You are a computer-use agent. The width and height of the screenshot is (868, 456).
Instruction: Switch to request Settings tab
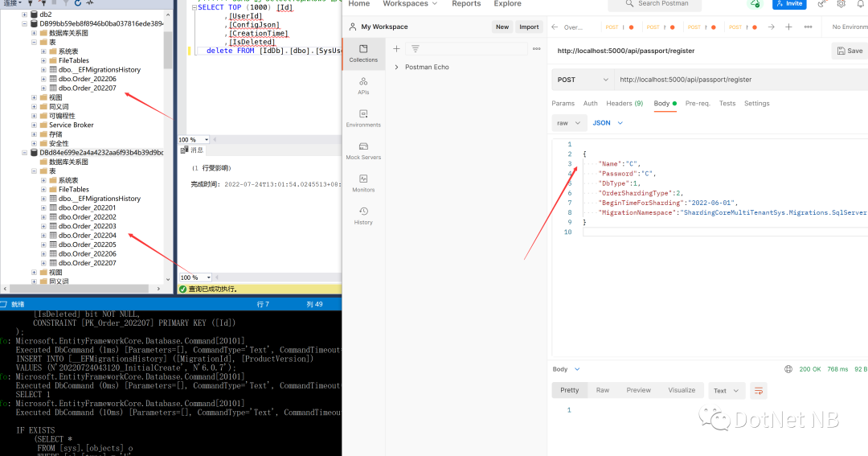pyautogui.click(x=757, y=104)
